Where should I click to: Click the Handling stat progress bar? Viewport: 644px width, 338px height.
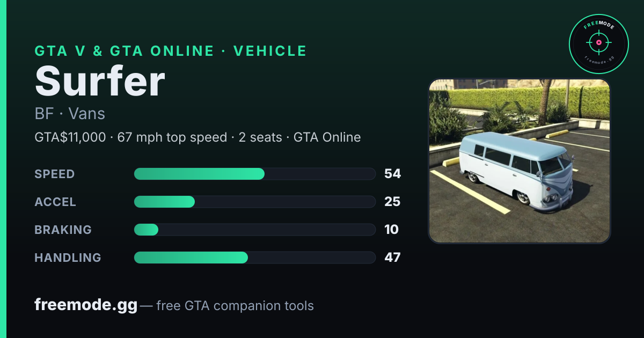pos(254,258)
